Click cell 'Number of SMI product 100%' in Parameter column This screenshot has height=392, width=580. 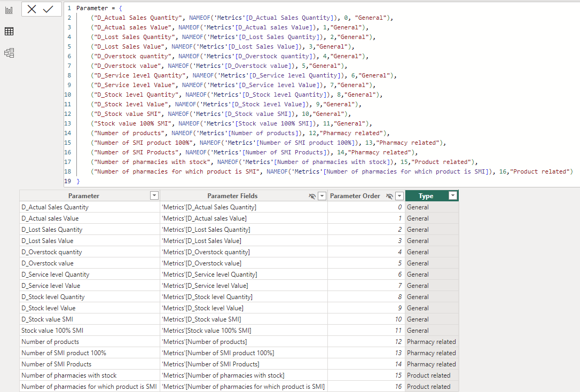pos(90,353)
